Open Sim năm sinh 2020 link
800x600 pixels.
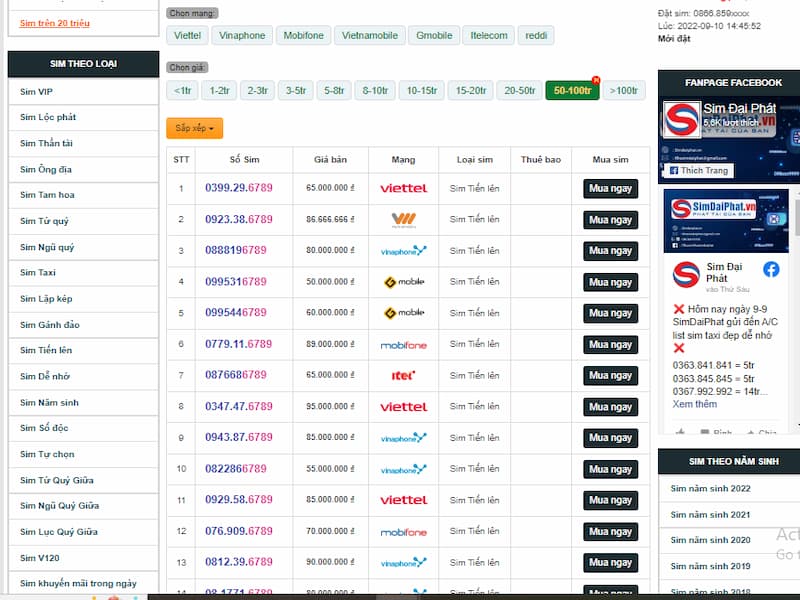click(x=710, y=540)
